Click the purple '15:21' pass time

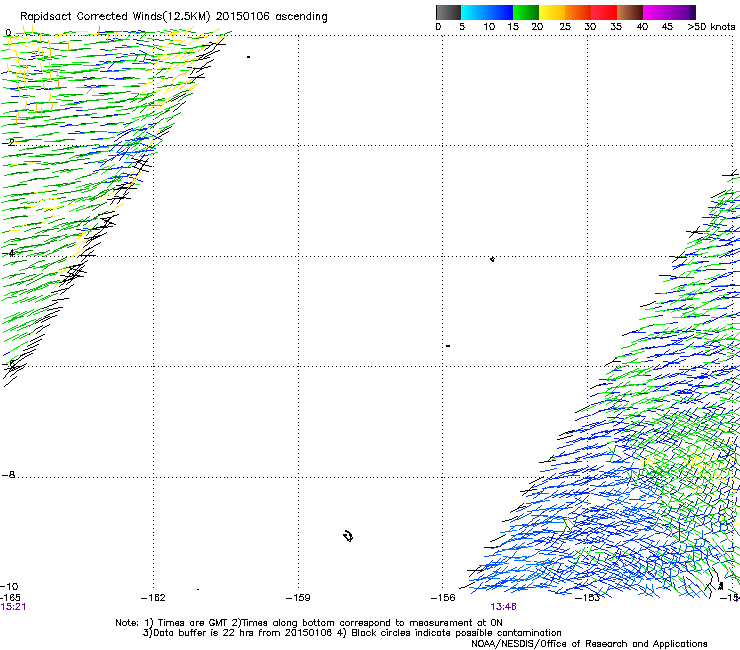coord(13,607)
